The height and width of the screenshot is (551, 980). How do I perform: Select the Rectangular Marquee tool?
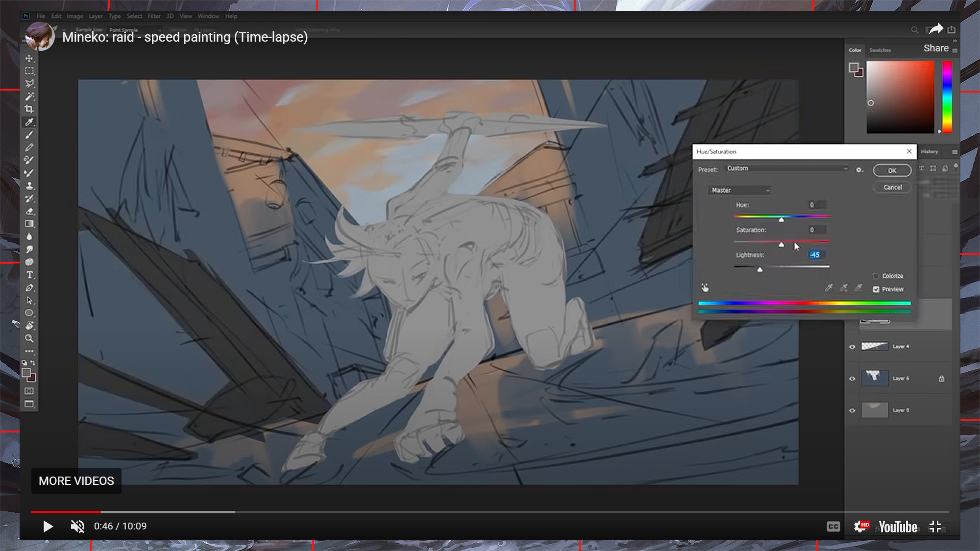29,71
